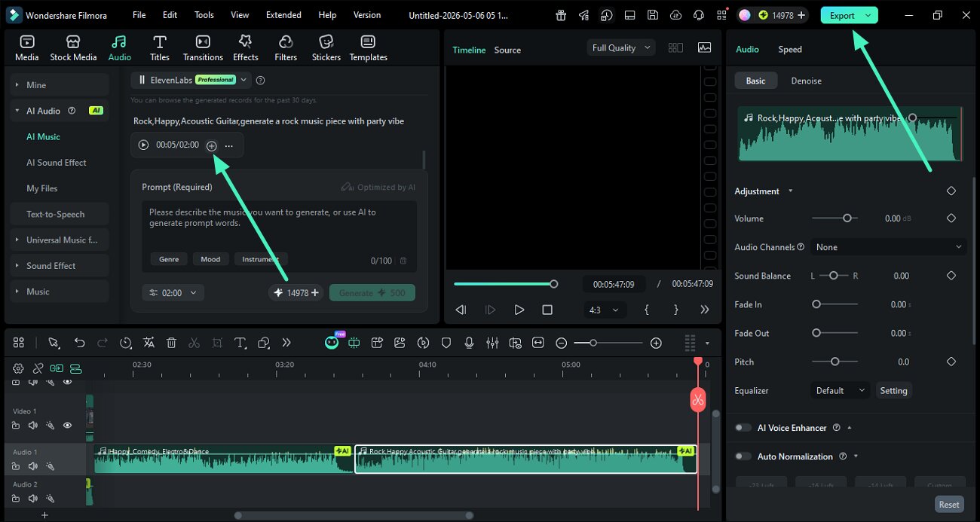
Task: Adjust the Pitch slider
Action: pos(835,362)
